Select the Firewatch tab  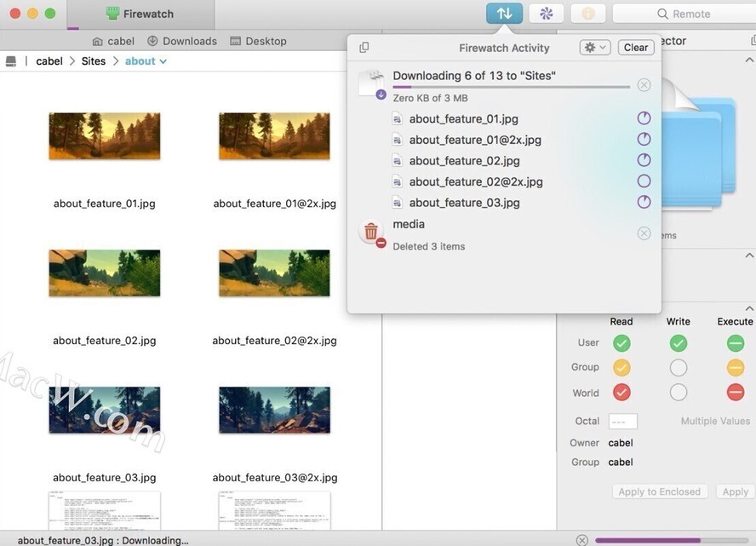pyautogui.click(x=140, y=14)
